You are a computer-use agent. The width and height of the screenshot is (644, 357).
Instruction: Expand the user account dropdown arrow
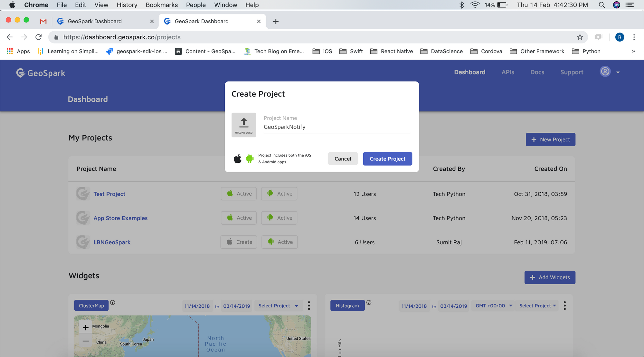(618, 72)
